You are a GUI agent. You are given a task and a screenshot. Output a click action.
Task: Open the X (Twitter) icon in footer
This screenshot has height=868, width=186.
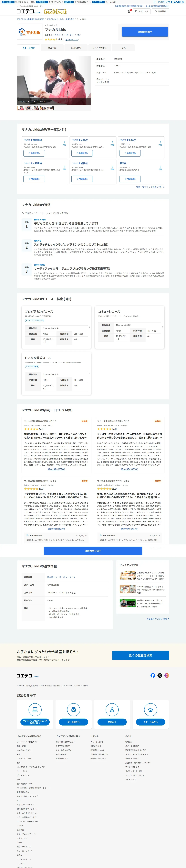160,675
